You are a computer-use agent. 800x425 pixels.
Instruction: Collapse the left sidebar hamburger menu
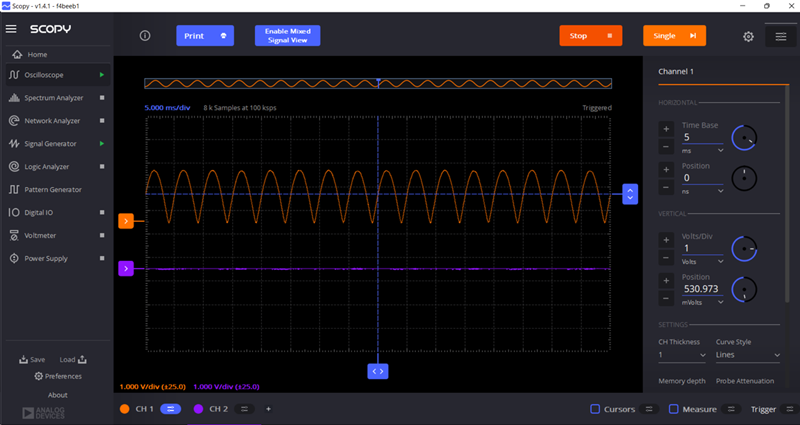click(12, 29)
